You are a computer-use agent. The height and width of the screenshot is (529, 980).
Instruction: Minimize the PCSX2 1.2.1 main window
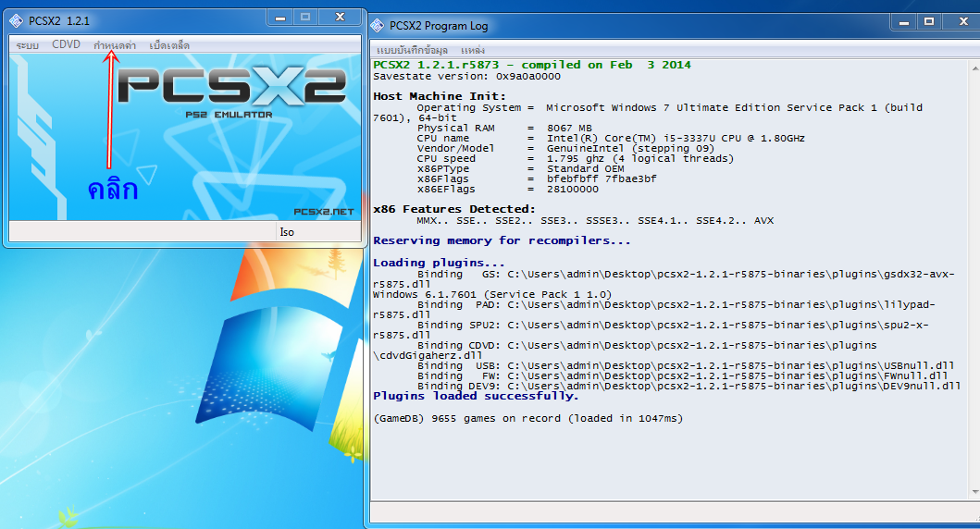(280, 18)
